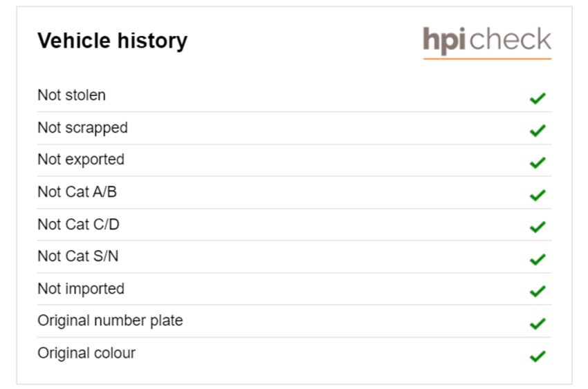588x389 pixels.
Task: Select the Not exported row label
Action: click(81, 160)
